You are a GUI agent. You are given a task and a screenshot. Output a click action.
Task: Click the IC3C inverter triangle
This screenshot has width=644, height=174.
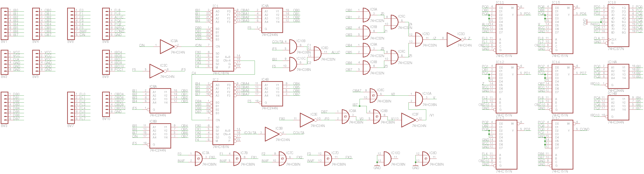coord(156,71)
